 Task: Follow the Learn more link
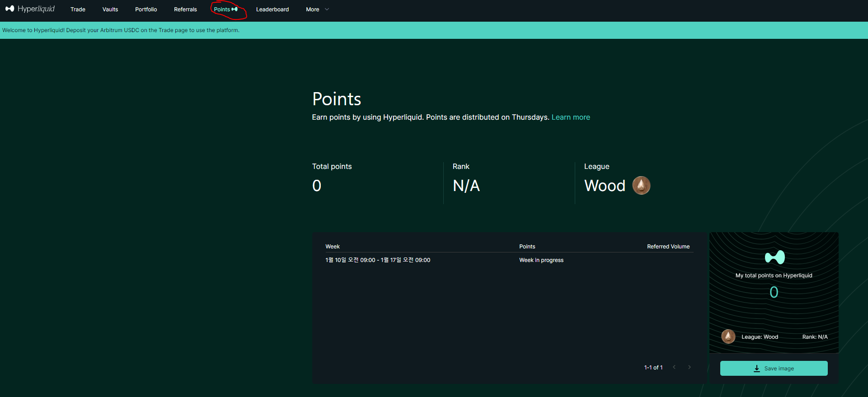point(571,117)
